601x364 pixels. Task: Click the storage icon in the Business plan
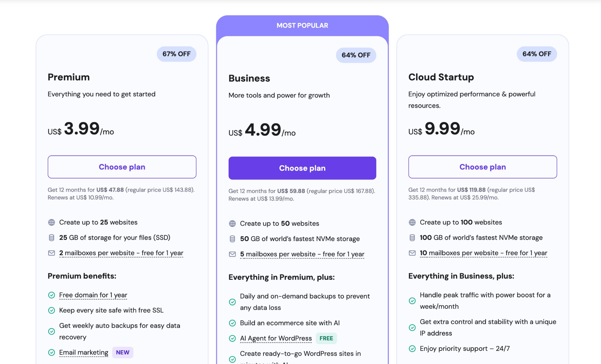[232, 238]
